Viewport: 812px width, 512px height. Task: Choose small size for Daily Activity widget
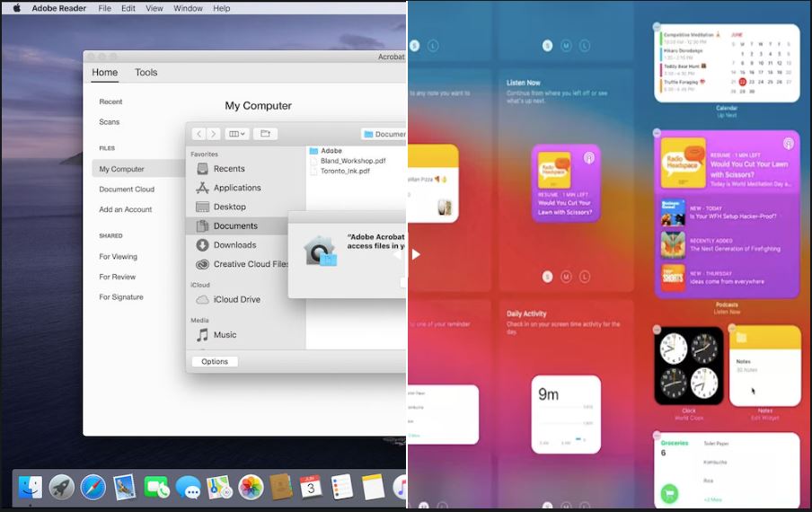coord(547,506)
